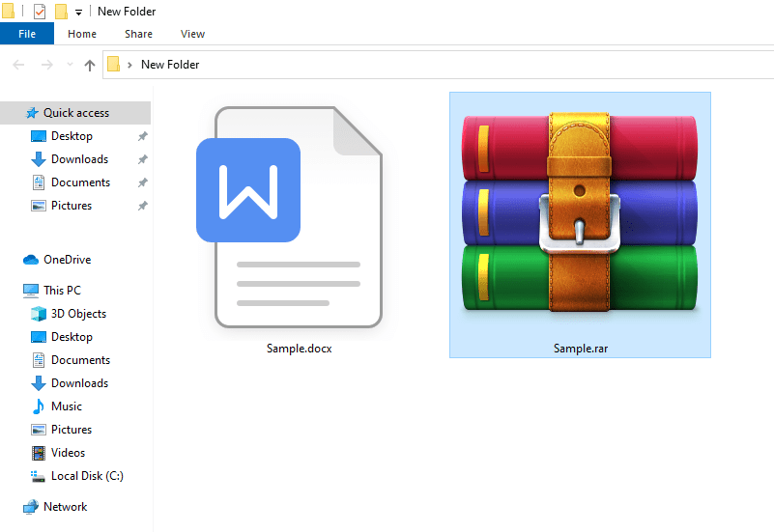Click the This PC monitor icon

[x=31, y=291]
